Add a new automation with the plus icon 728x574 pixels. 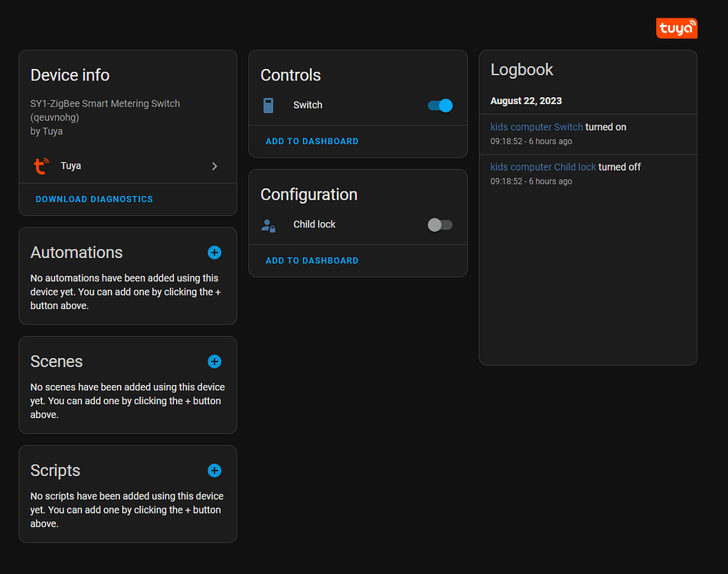[214, 253]
